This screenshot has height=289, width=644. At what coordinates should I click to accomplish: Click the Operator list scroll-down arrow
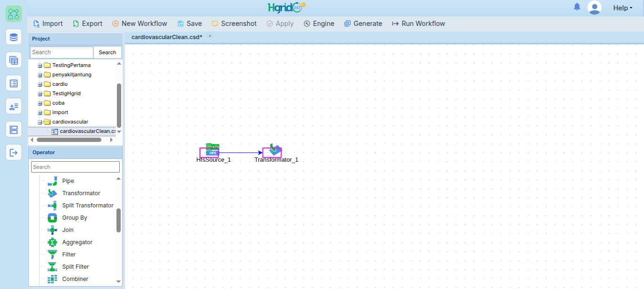point(119,281)
